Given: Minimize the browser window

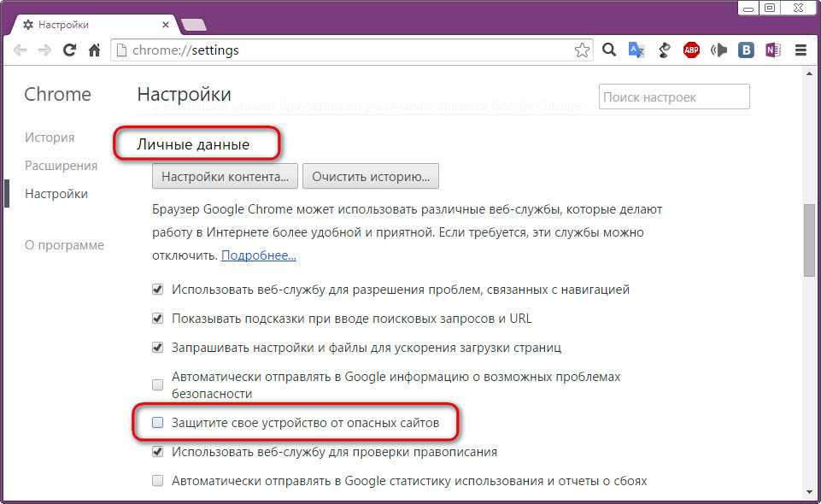Looking at the screenshot, I should (x=748, y=8).
